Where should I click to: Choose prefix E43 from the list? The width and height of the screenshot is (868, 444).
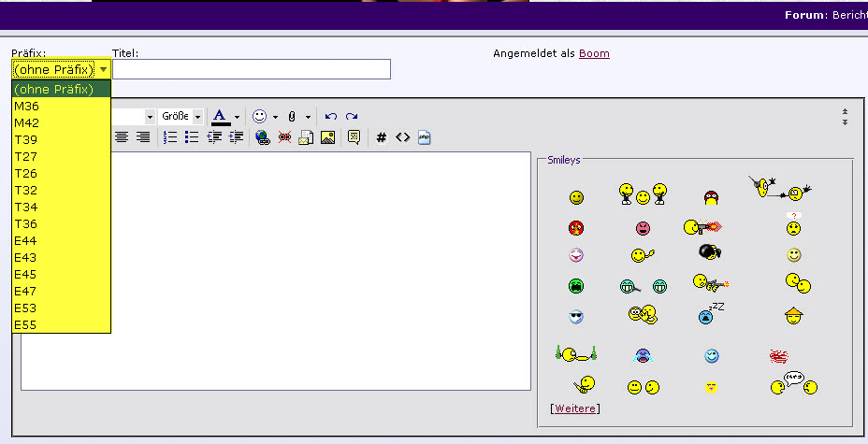point(62,258)
